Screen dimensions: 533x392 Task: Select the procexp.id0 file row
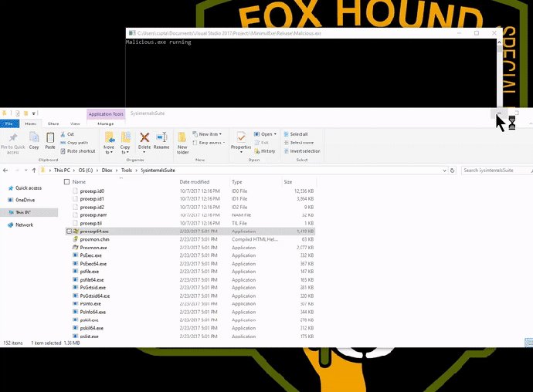190,191
